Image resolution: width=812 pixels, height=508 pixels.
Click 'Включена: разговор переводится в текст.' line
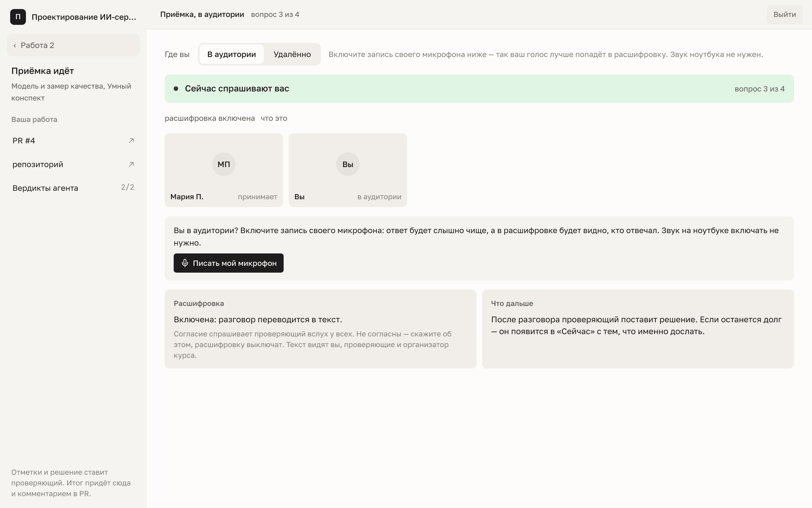pos(258,319)
